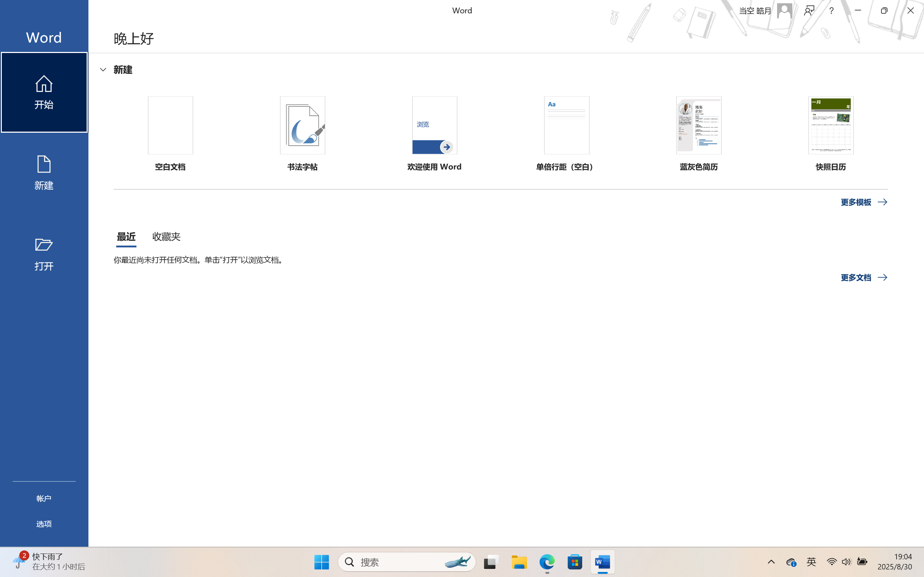This screenshot has width=924, height=577.
Task: Open the feedback person icon in title bar
Action: (809, 11)
